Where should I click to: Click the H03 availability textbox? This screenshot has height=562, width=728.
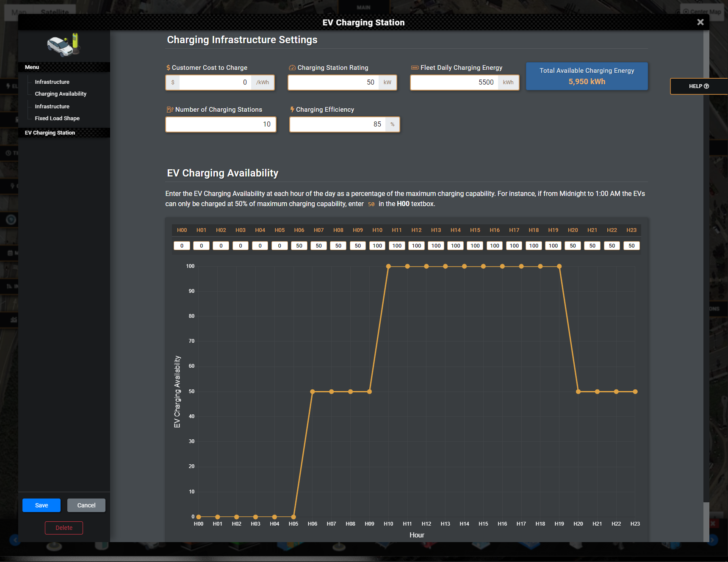pos(241,246)
